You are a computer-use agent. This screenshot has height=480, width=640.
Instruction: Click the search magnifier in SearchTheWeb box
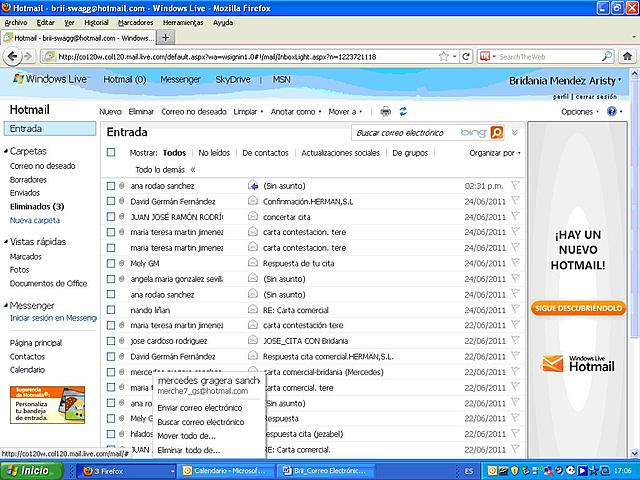(607, 56)
